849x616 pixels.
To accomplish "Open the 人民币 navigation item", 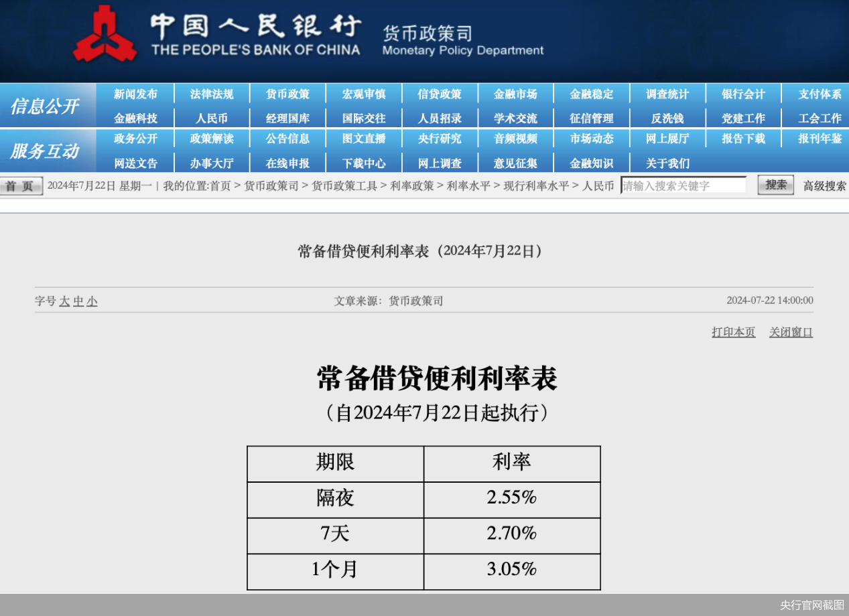I will 212,119.
